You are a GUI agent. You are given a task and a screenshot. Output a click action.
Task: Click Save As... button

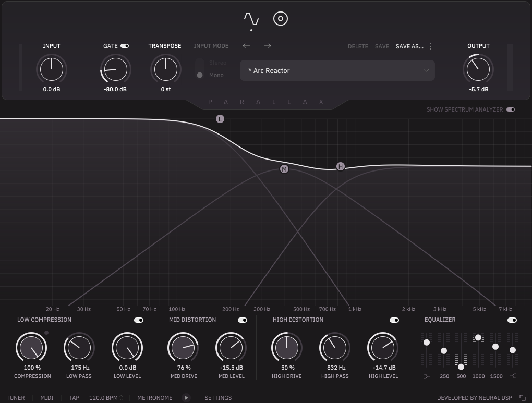click(x=409, y=46)
